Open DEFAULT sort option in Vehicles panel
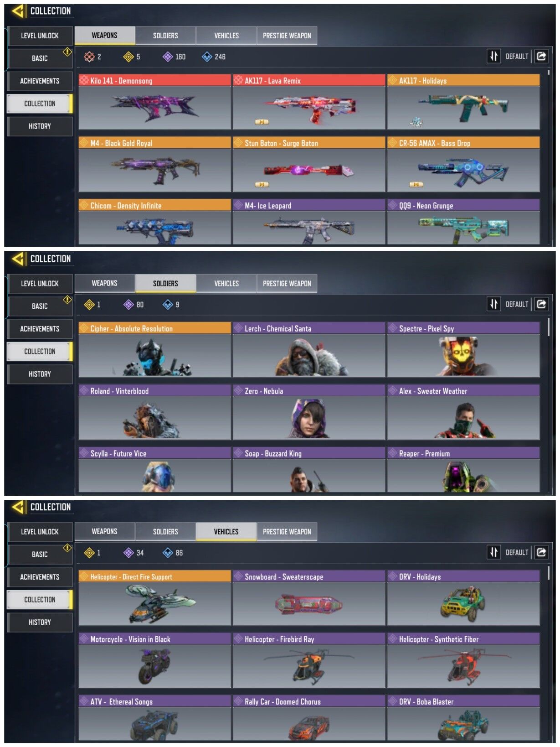 (x=517, y=553)
